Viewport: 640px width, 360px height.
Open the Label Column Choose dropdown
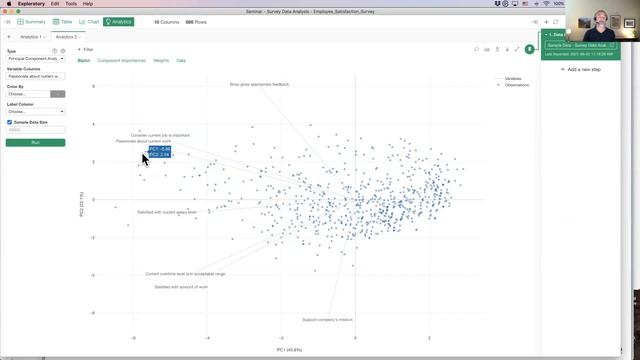pos(36,111)
